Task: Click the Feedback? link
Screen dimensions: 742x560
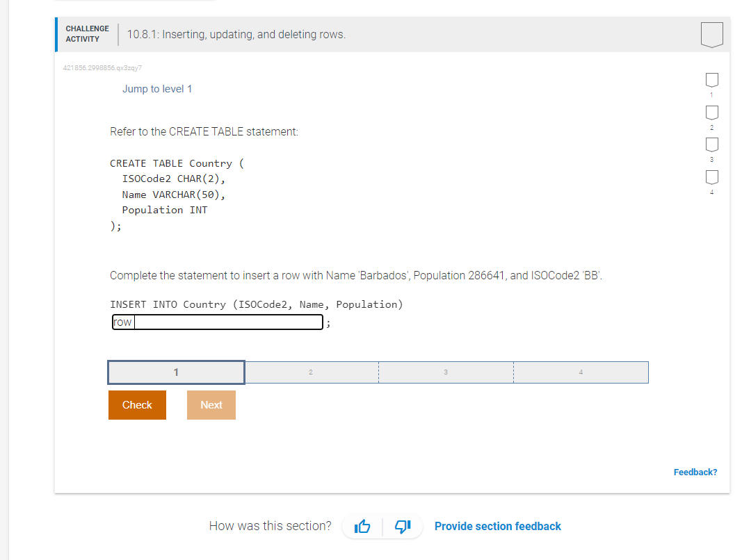Action: point(695,472)
